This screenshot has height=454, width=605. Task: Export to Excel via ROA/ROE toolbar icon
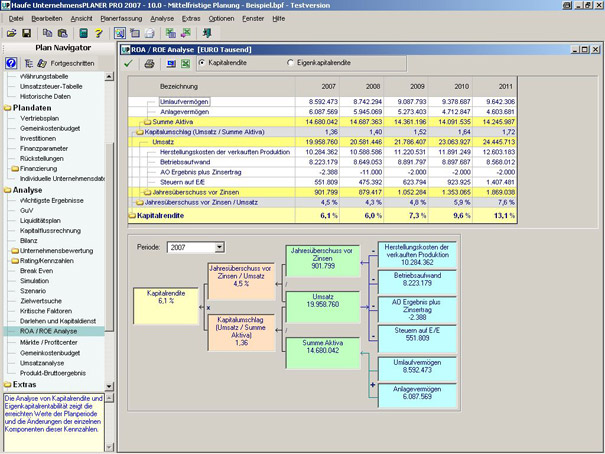(186, 64)
